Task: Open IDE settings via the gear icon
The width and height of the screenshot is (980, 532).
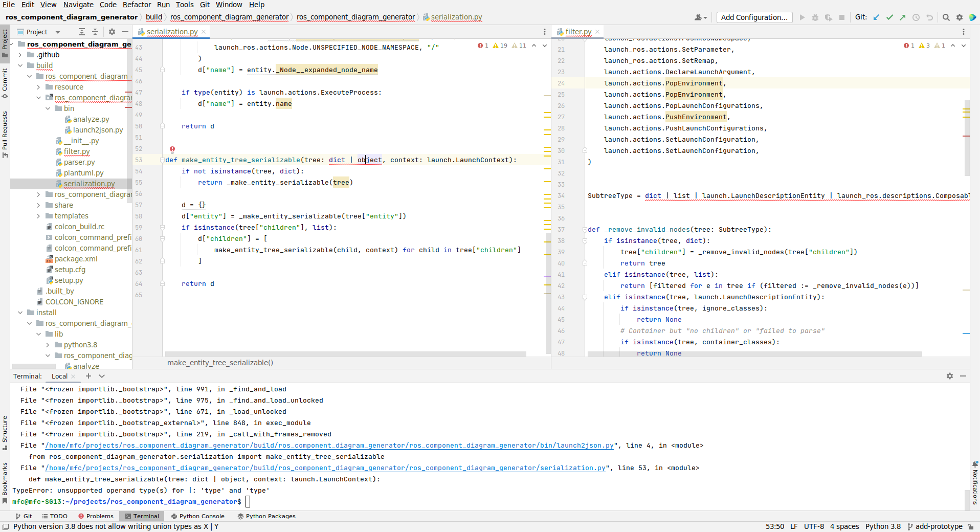Action: 960,17
